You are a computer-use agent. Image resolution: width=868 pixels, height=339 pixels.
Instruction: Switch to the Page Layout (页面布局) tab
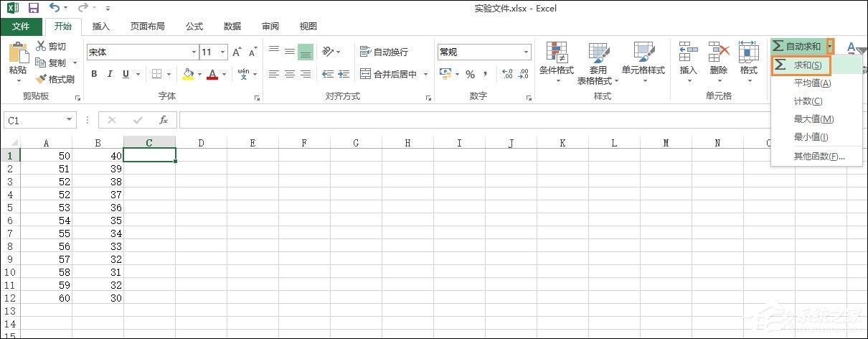click(148, 27)
